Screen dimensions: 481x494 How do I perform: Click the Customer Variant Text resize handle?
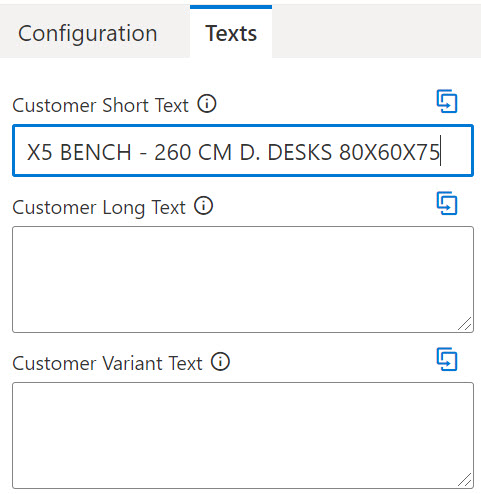click(x=465, y=480)
